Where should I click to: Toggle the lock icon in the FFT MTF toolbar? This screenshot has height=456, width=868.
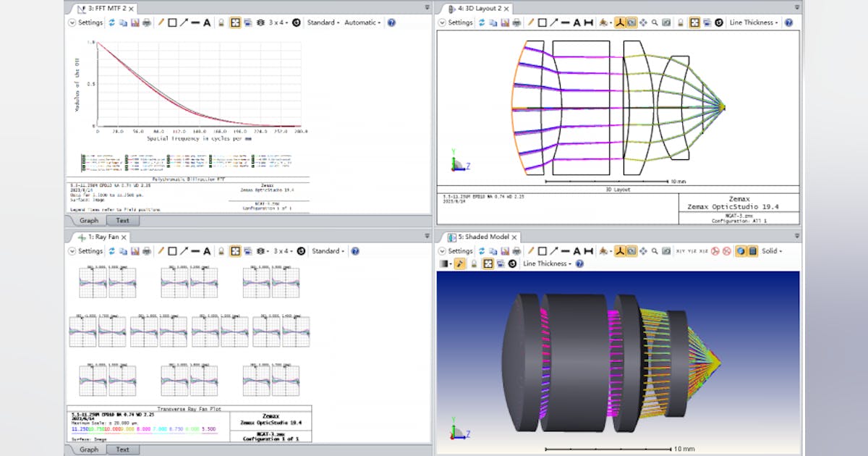point(221,22)
